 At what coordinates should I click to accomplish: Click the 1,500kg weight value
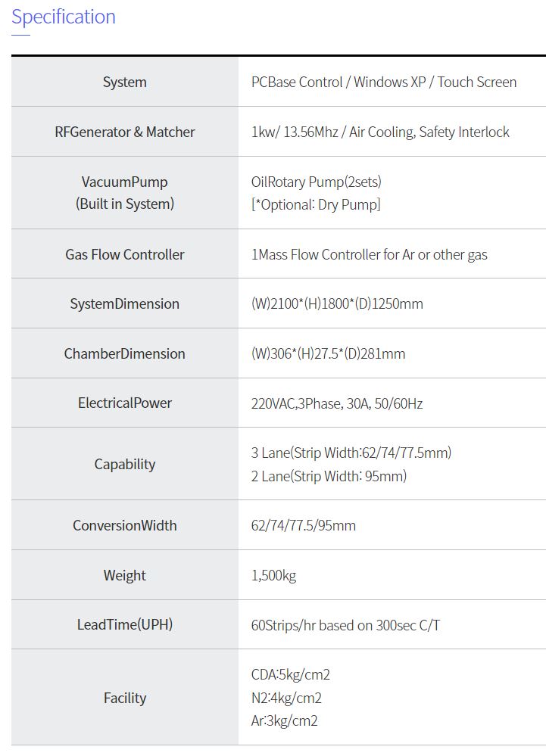click(x=274, y=575)
